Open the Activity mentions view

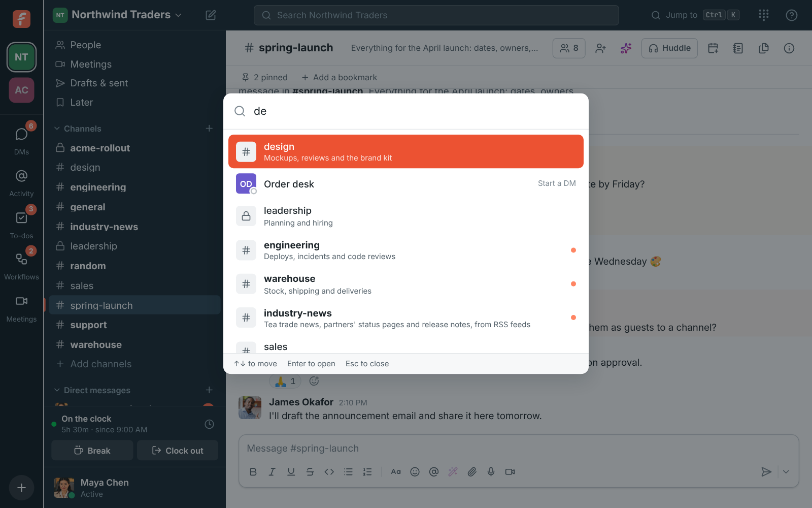click(x=21, y=182)
